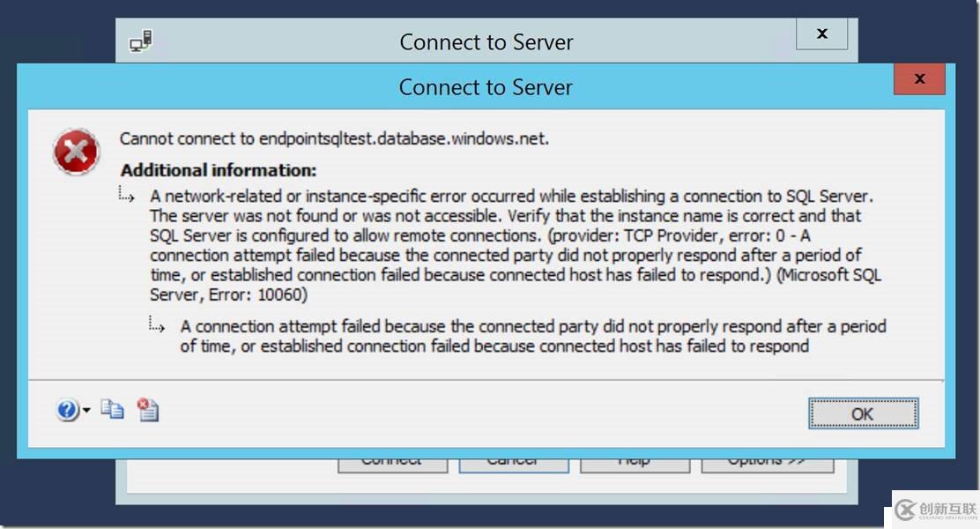This screenshot has height=529, width=980.
Task: Click the Help question mark icon
Action: coord(66,410)
